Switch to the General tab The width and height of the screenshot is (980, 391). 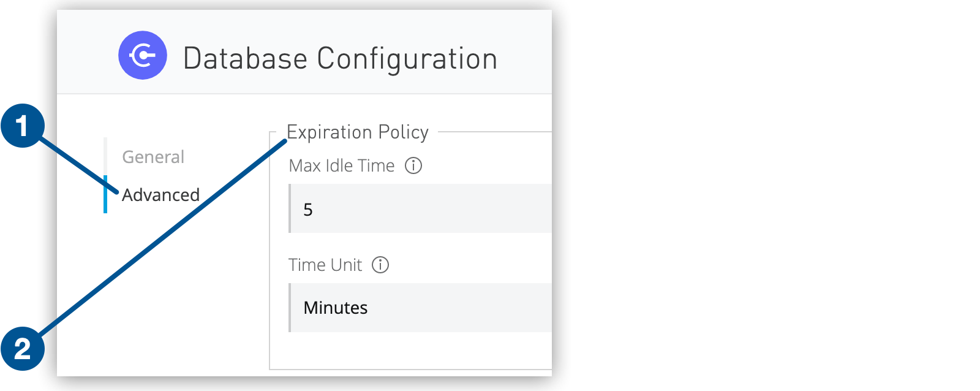pos(153,157)
